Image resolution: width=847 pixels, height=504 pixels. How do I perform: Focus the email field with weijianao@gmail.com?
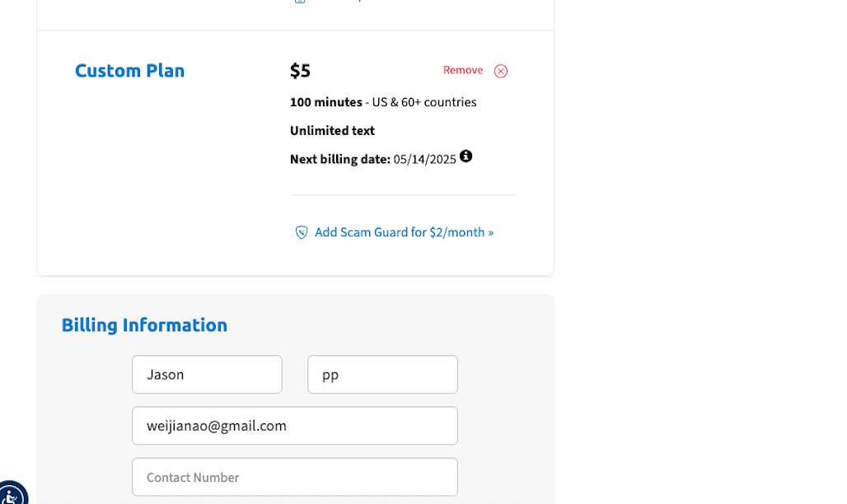[294, 426]
